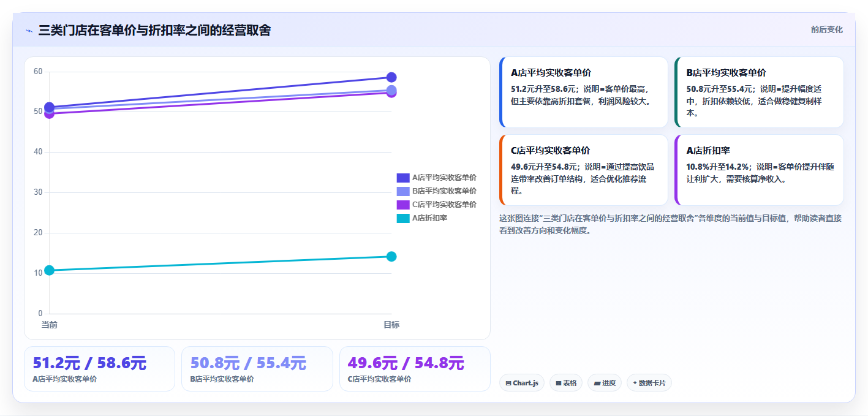
Task: Click the A店 target data point at 58.6
Action: (x=391, y=77)
